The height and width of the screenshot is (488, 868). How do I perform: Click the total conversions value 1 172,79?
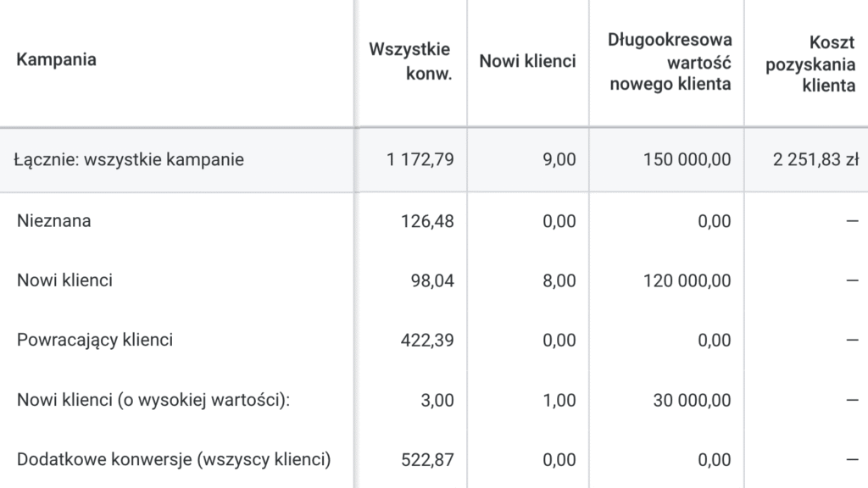(420, 159)
